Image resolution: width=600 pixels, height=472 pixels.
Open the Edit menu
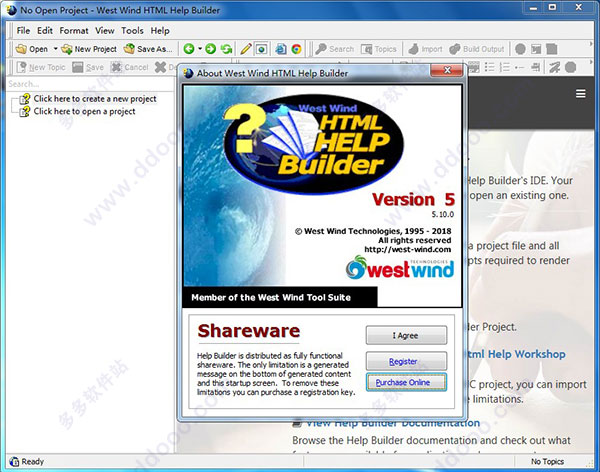click(45, 31)
